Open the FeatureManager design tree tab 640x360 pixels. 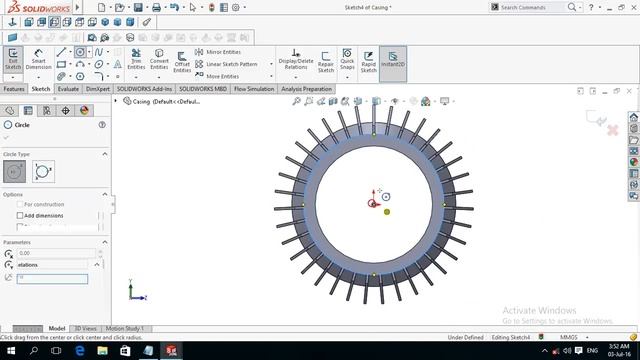[x=9, y=111]
